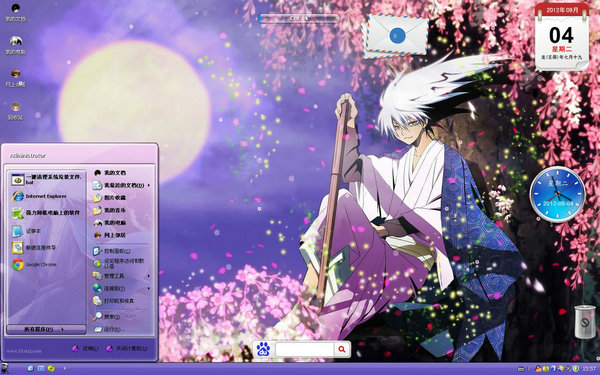600x375 pixels.
Task: Click first quick launch icon in taskbar
Action: coord(31,368)
